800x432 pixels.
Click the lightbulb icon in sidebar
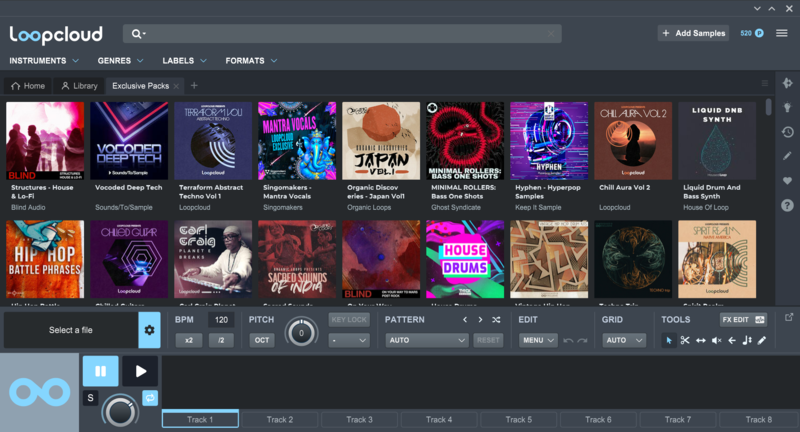pyautogui.click(x=788, y=108)
